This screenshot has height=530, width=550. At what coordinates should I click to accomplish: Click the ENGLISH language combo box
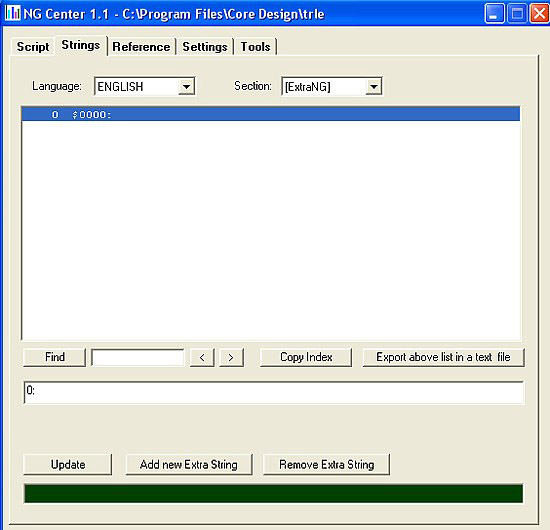(x=145, y=86)
